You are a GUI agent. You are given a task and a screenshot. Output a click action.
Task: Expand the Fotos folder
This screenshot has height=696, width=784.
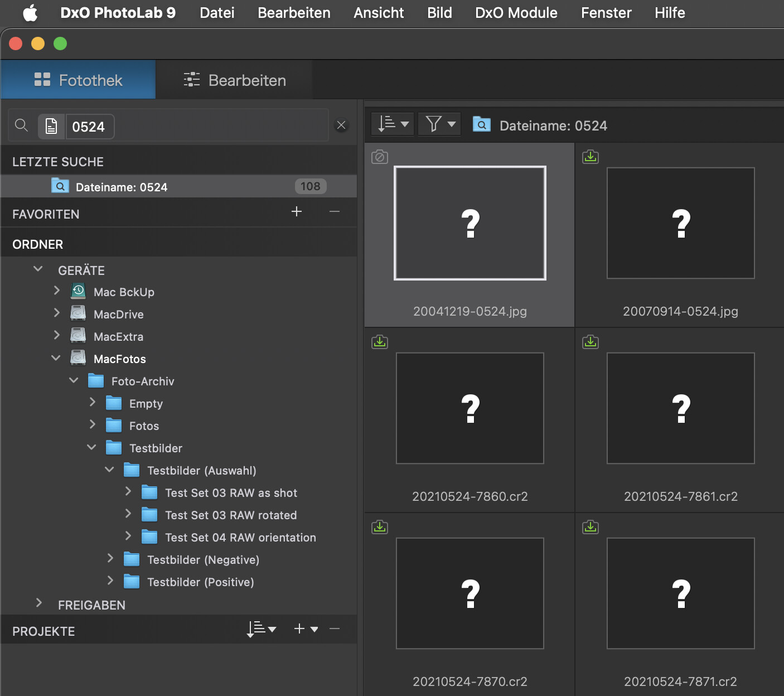(x=93, y=425)
